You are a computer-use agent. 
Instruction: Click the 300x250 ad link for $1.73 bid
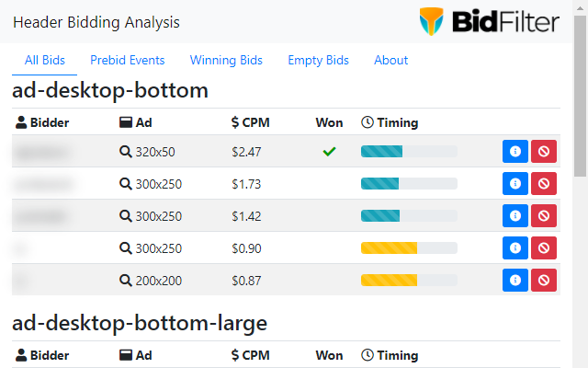click(158, 184)
